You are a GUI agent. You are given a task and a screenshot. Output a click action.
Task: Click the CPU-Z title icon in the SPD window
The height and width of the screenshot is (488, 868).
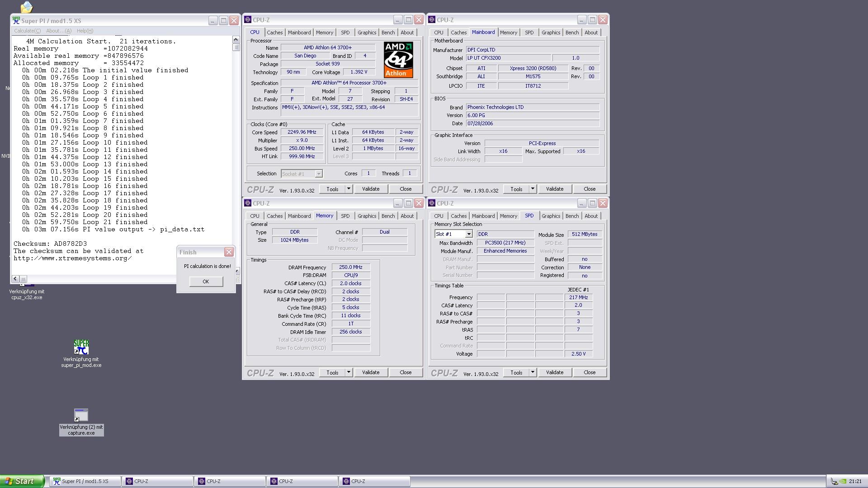click(432, 203)
